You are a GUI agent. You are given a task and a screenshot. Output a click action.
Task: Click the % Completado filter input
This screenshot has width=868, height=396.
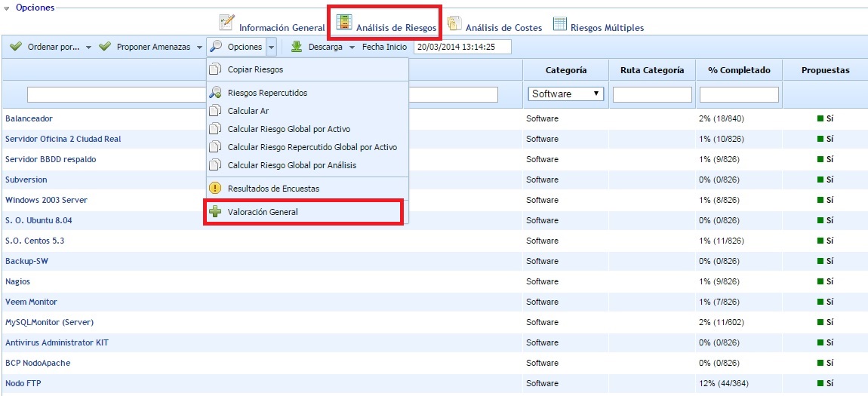coord(739,94)
